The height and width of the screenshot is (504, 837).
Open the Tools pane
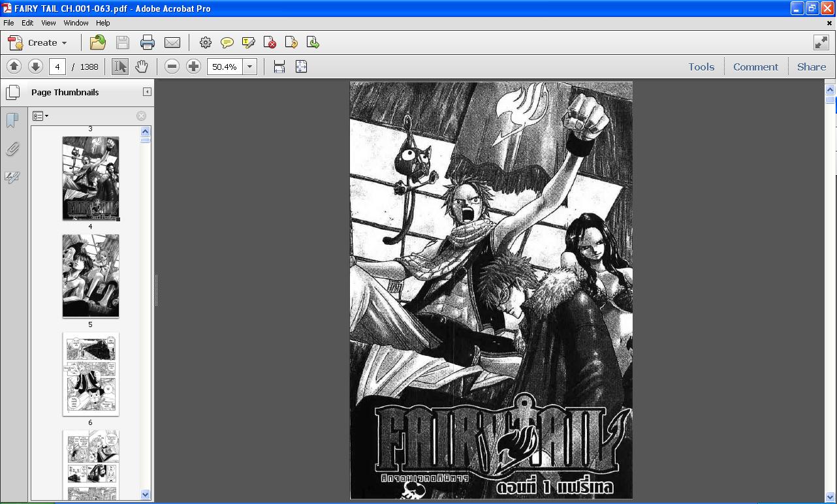[701, 67]
